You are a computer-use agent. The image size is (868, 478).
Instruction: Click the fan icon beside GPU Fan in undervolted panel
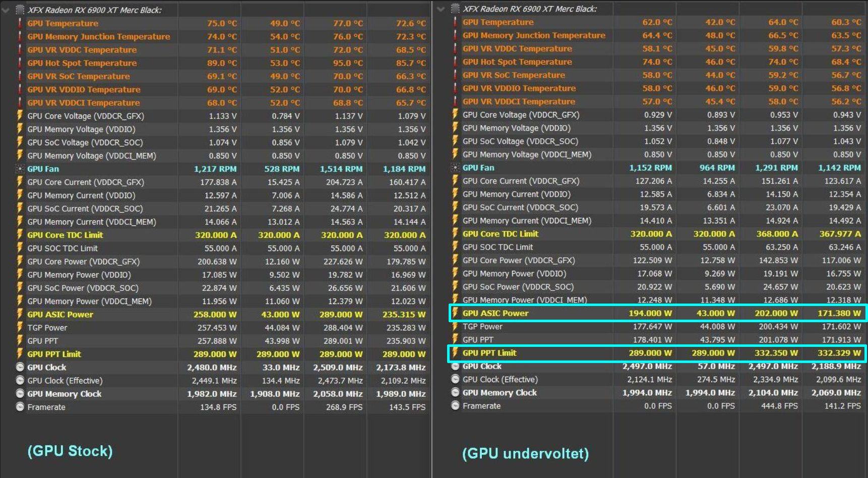(x=455, y=167)
